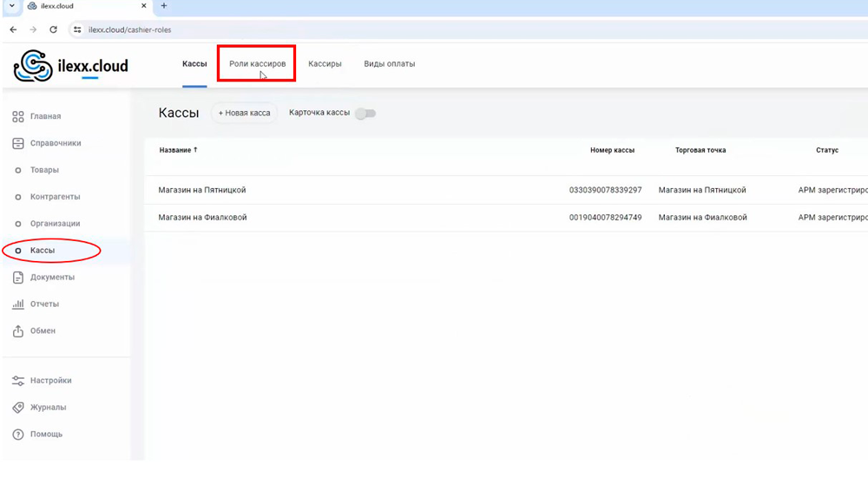Image resolution: width=868 pixels, height=477 pixels.
Task: Click the Помощь question mark icon
Action: pos(18,435)
